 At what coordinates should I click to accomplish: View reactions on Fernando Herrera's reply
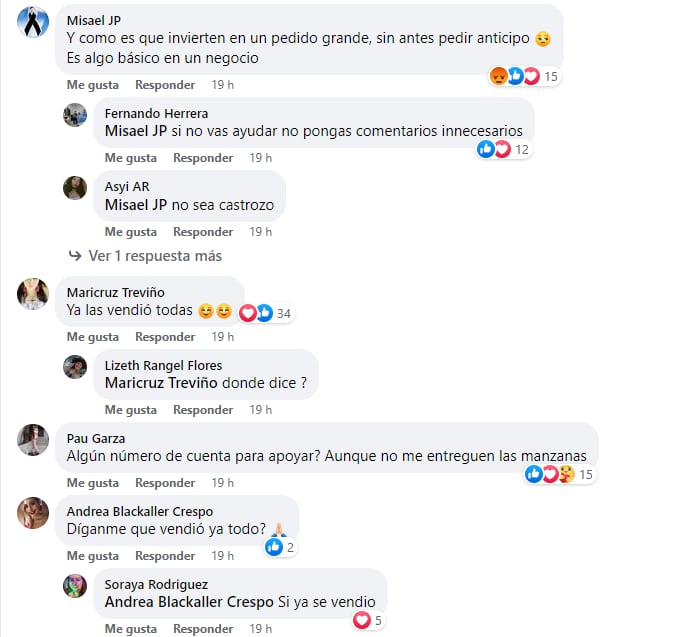pyautogui.click(x=503, y=149)
